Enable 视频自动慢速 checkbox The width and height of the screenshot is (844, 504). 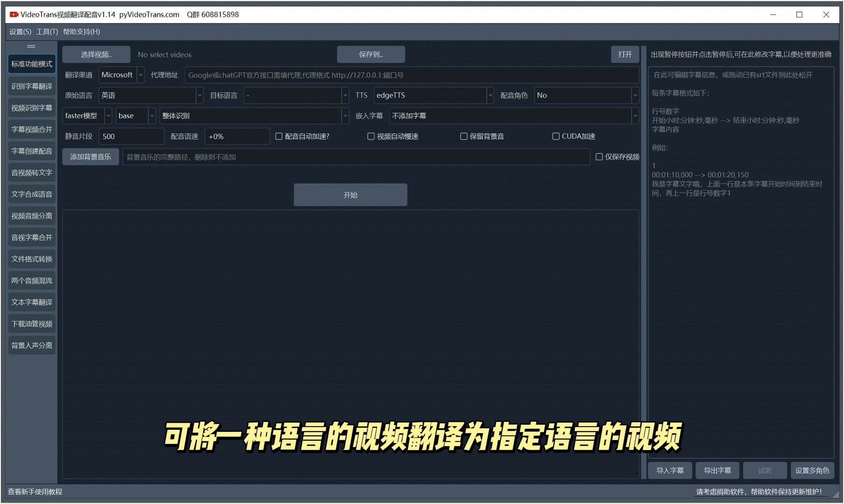coord(371,136)
